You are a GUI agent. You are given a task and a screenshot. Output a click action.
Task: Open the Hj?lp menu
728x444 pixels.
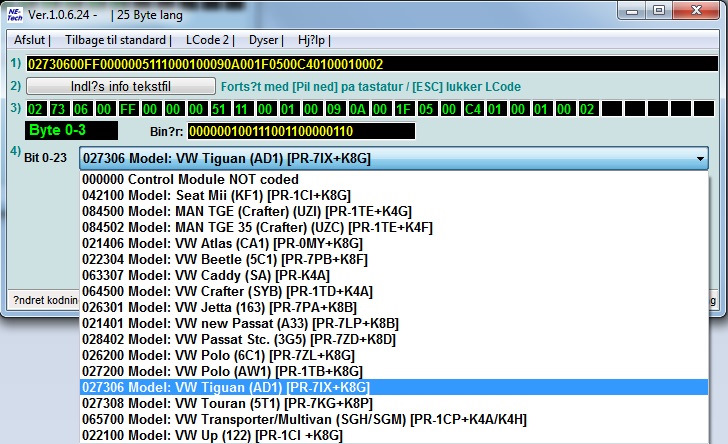[312, 40]
